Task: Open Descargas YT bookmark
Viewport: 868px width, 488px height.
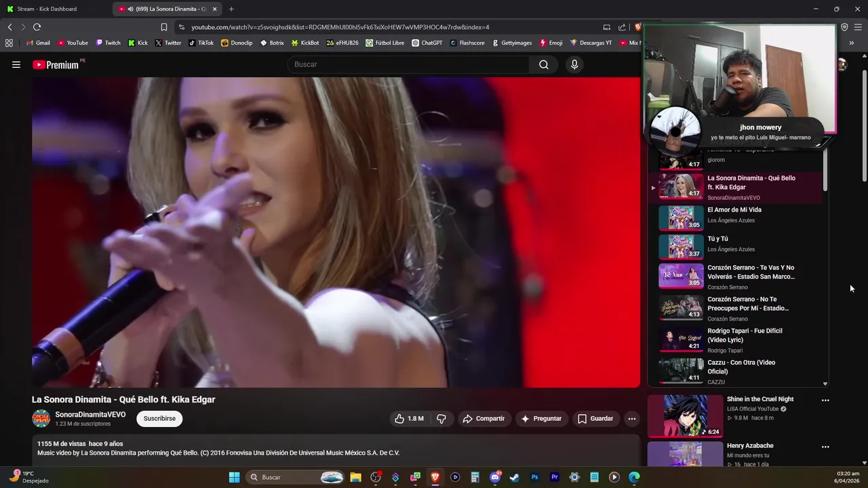Action: click(591, 43)
